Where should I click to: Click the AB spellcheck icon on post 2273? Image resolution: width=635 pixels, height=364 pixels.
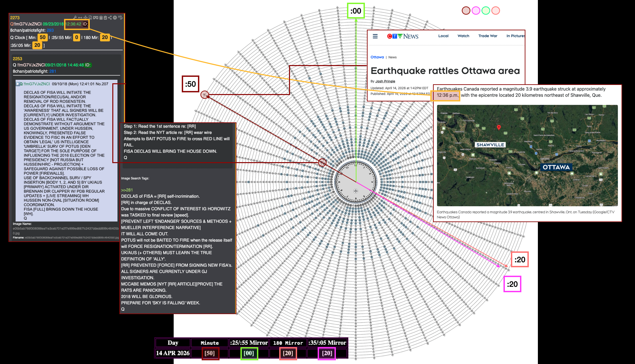pos(120,18)
